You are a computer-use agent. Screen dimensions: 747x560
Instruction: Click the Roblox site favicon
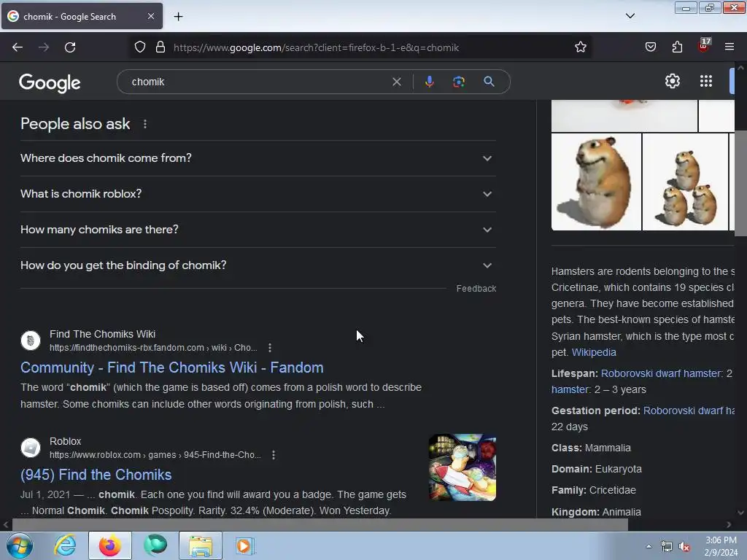(x=31, y=448)
